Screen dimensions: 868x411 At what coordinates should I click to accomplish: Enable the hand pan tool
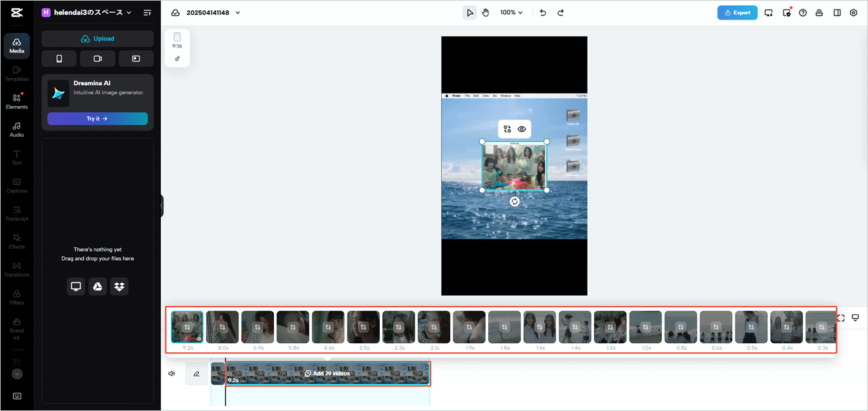pyautogui.click(x=485, y=12)
